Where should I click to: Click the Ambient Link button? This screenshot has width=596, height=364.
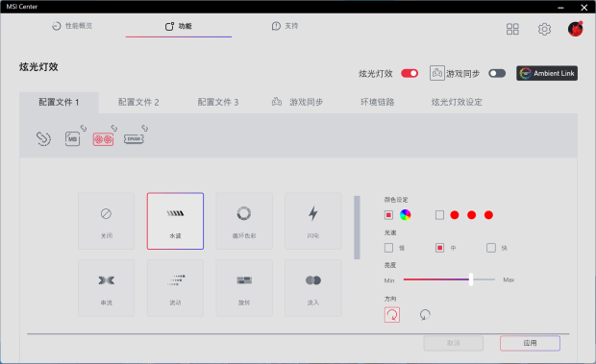tap(547, 73)
